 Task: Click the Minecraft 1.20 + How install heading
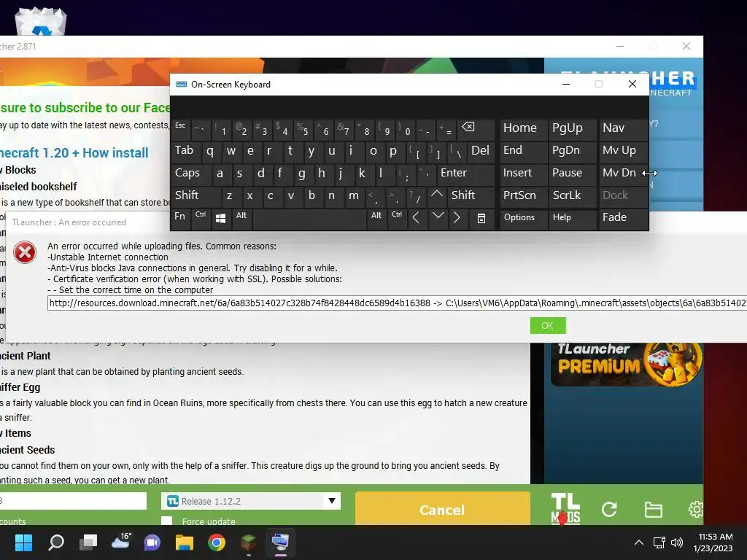coord(74,153)
